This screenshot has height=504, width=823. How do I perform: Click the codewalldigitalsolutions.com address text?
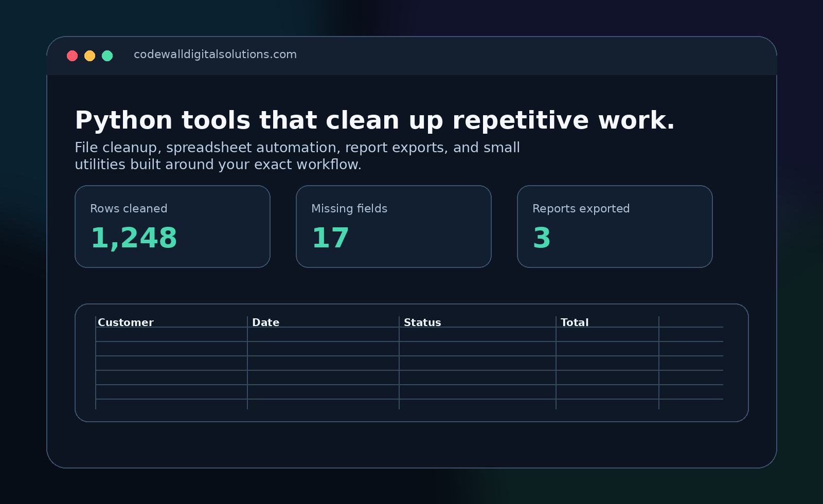tap(215, 55)
